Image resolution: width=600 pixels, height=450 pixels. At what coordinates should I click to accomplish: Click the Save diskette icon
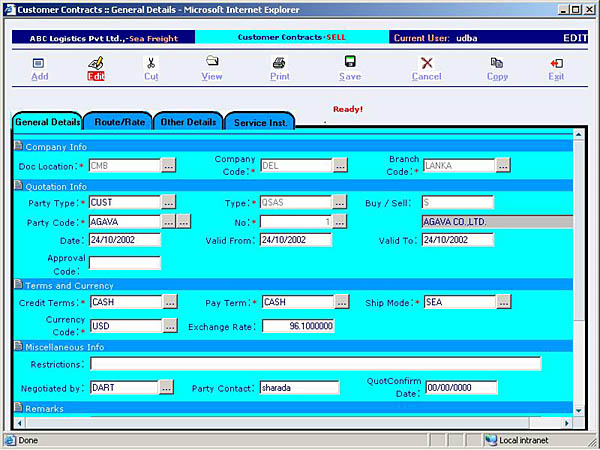click(x=350, y=61)
